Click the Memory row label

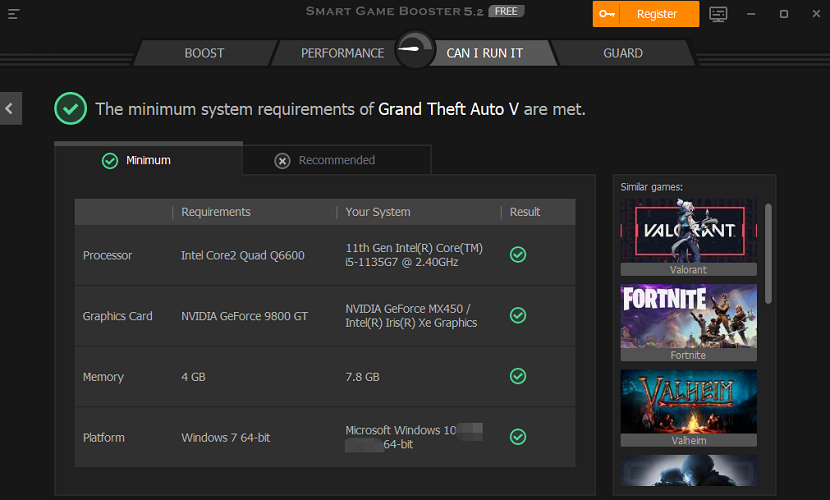click(103, 377)
